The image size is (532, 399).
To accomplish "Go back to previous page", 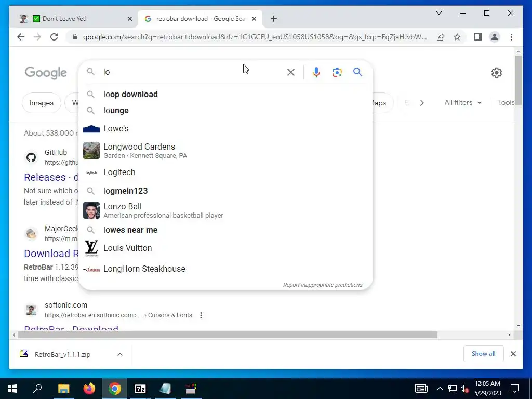I will click(x=21, y=37).
